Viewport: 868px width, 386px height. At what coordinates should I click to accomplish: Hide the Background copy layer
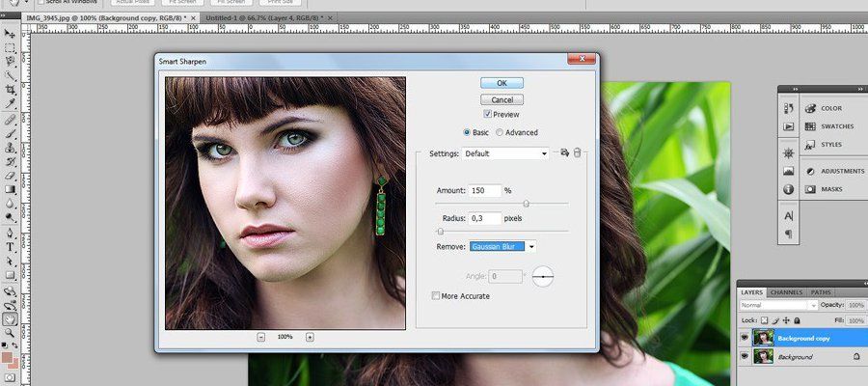coord(744,339)
